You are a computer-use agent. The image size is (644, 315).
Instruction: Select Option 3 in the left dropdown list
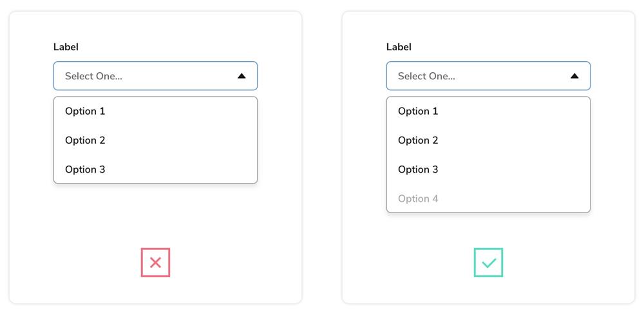85,169
